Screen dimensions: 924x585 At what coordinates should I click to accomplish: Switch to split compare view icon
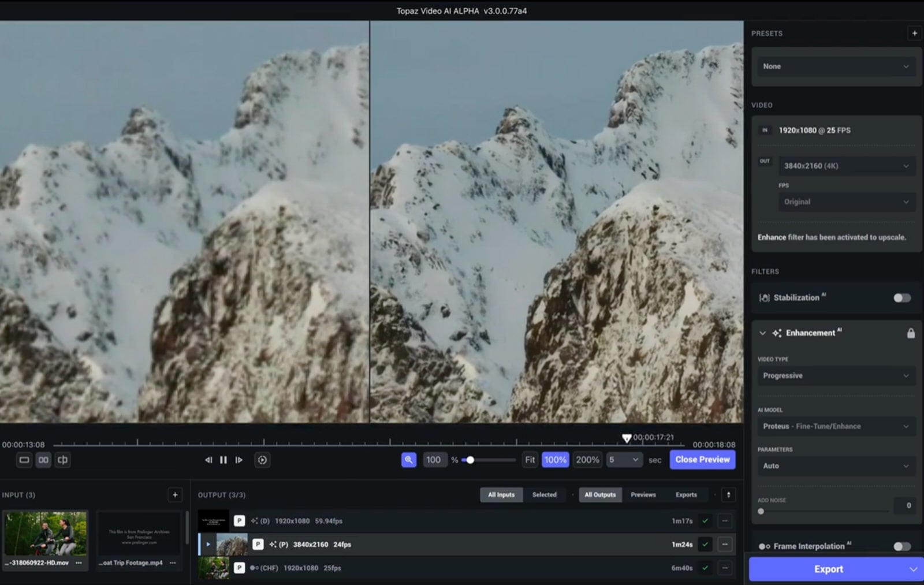(x=62, y=460)
